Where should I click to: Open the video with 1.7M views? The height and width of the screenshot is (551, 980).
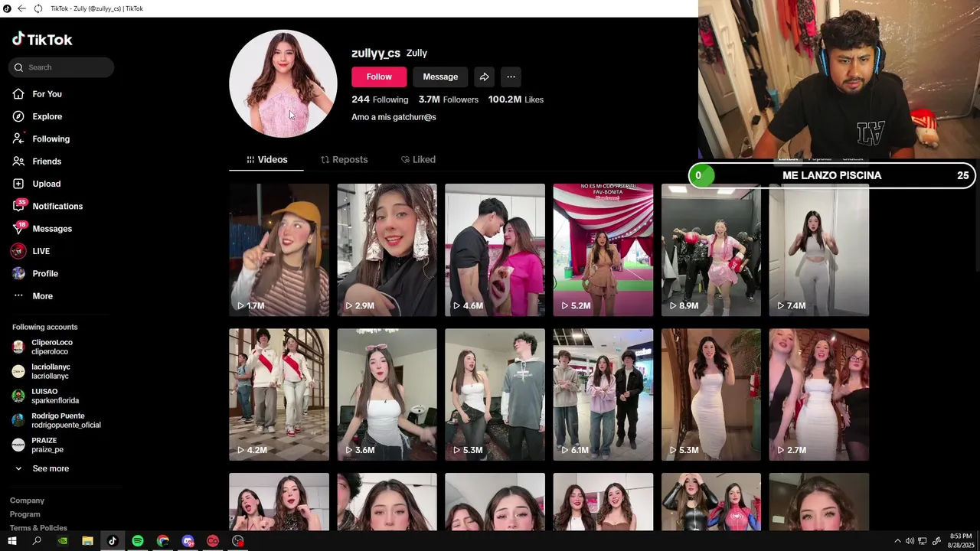coord(279,249)
